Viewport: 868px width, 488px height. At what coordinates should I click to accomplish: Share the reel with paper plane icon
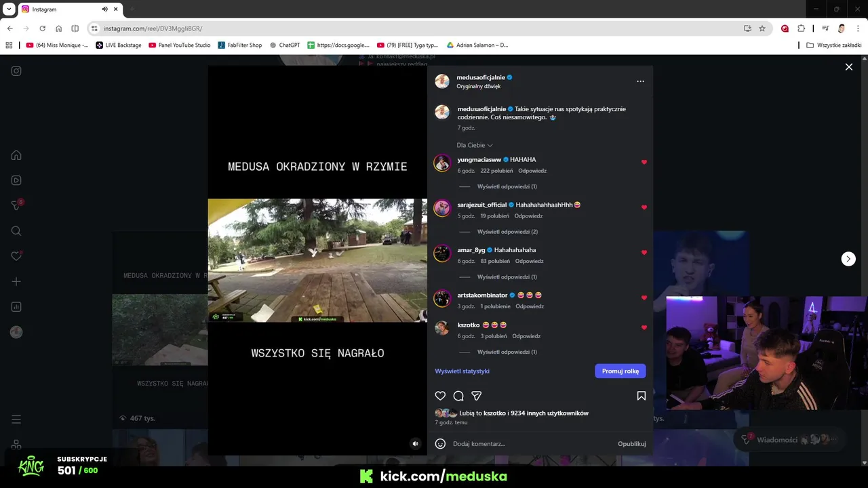pyautogui.click(x=477, y=396)
